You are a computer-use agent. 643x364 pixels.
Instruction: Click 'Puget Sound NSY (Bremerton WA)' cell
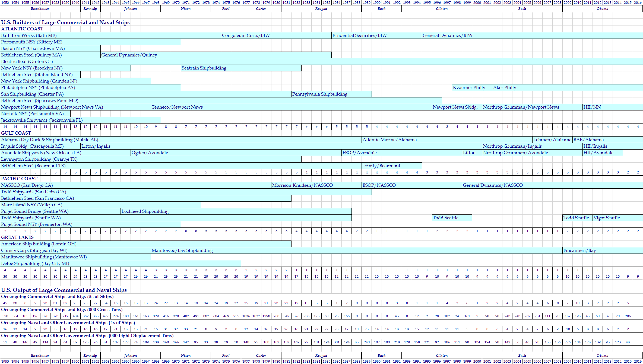coord(90,224)
